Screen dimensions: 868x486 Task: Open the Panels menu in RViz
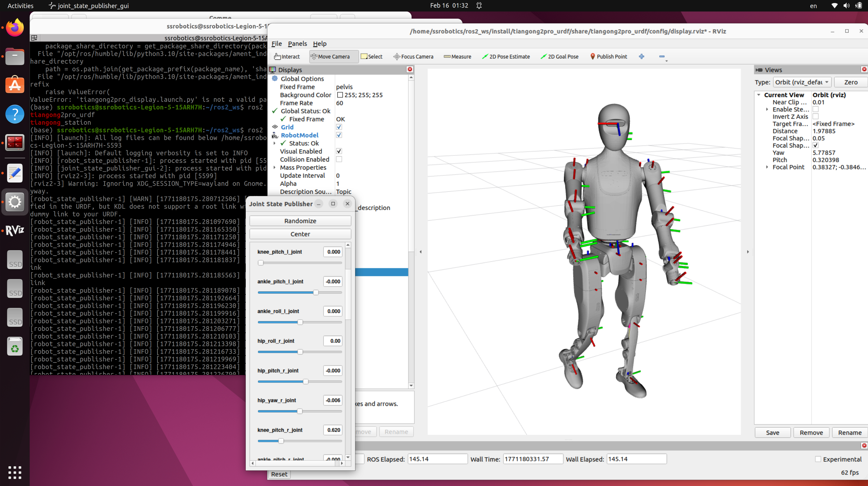297,43
